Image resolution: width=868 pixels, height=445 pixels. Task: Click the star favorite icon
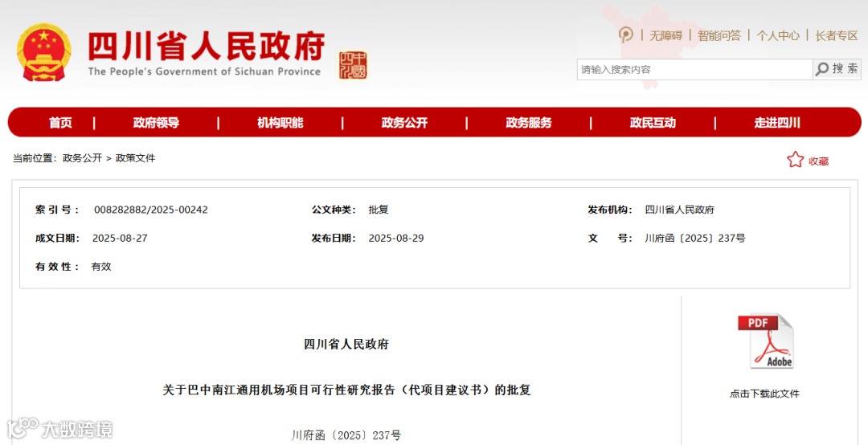[795, 160]
